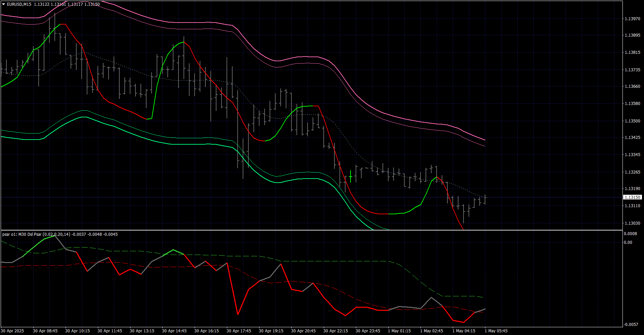The width and height of the screenshot is (644, 335).
Task: Click the 0.0008 indicator scale value
Action: [x=630, y=234]
